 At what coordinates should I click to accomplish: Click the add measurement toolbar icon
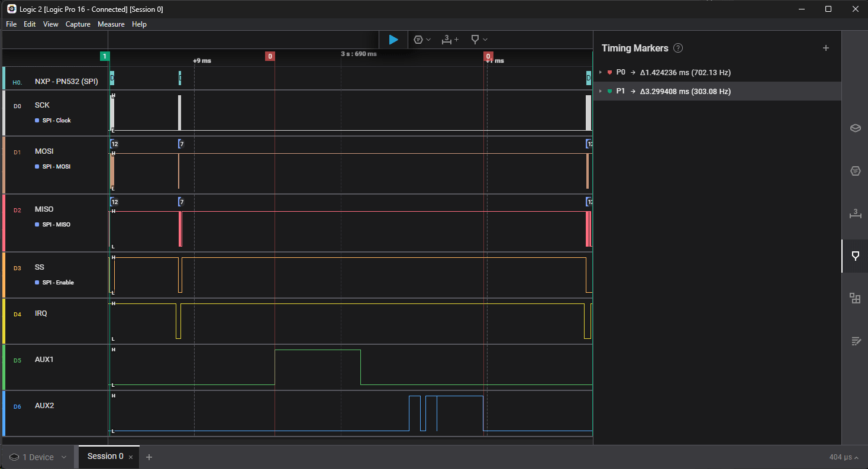[x=450, y=40]
